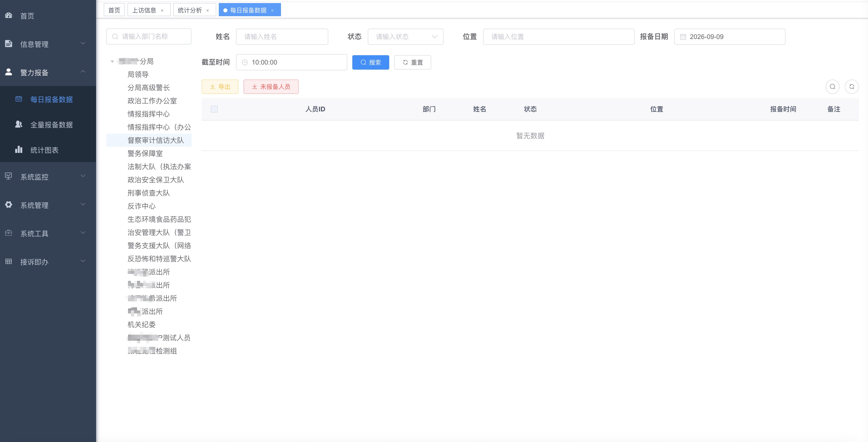Toggle the select-all checkbox in table header
The width and height of the screenshot is (868, 442).
coord(214,109)
